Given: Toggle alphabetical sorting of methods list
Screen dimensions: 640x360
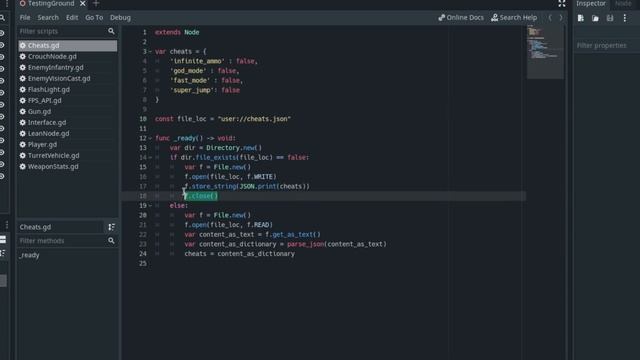Looking at the screenshot, I should click(111, 227).
